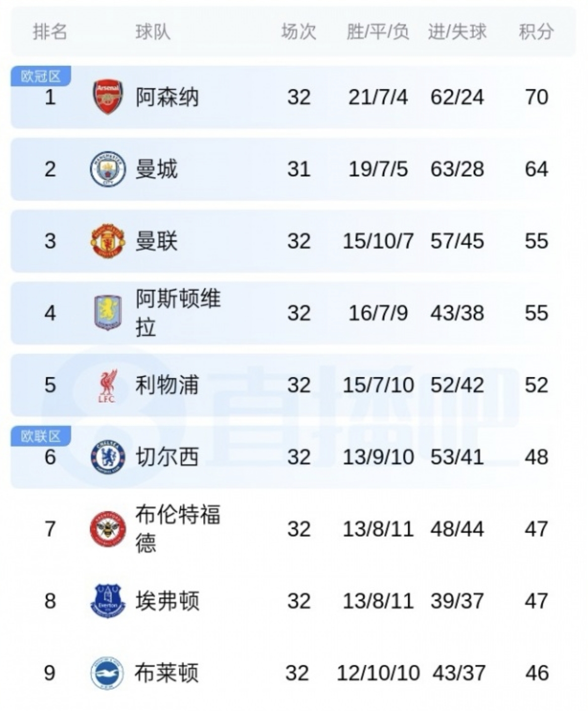Viewport: 588px width, 711px height.
Task: Open team name 利物浦
Action: coord(167,385)
